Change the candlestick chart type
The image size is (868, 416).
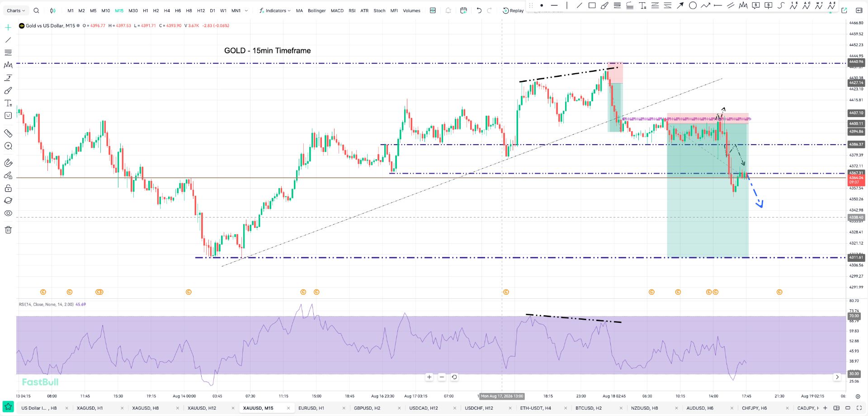pyautogui.click(x=53, y=10)
